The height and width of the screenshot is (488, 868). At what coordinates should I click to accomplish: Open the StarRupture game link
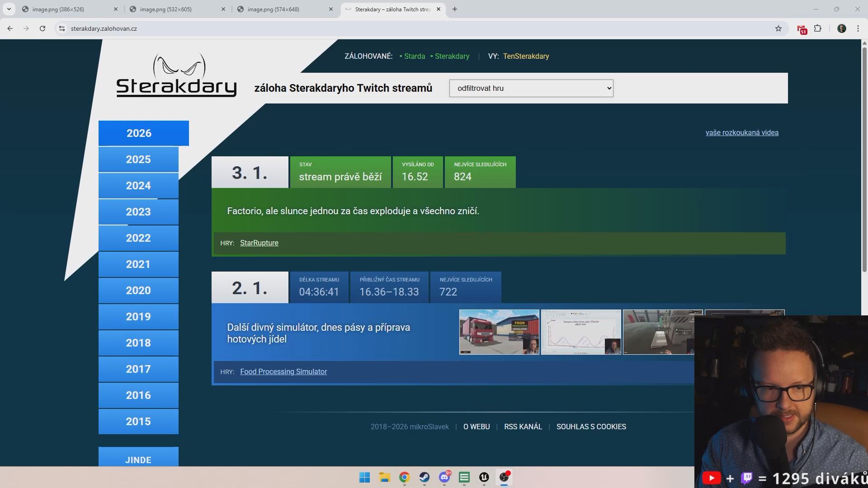point(259,243)
